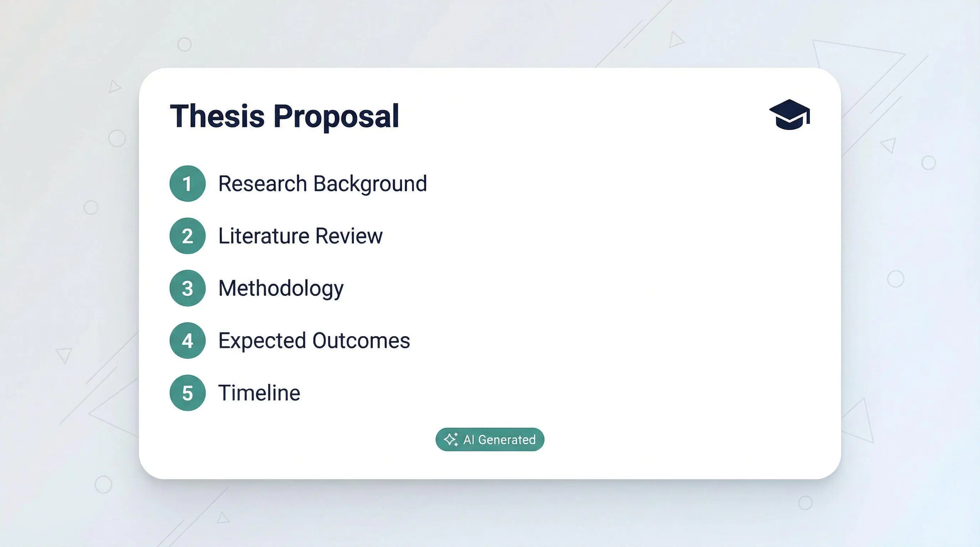Viewport: 980px width, 547px height.
Task: Click the word Thesis in the title
Action: click(x=217, y=116)
